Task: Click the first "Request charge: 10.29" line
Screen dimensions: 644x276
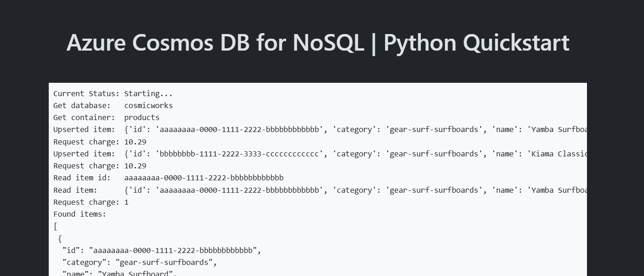Action: [x=100, y=142]
